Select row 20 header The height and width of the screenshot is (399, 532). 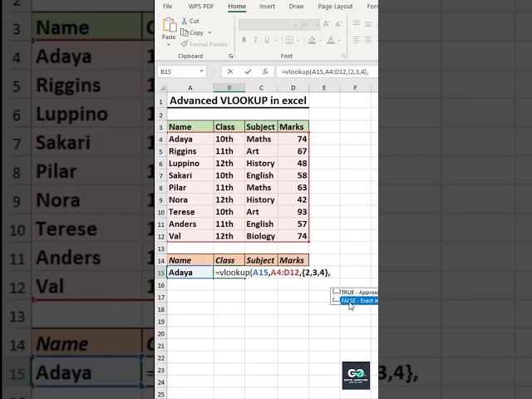160,334
